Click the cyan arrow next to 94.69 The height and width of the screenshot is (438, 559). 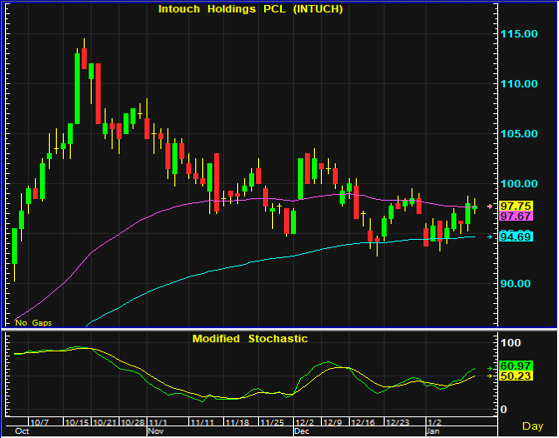490,237
